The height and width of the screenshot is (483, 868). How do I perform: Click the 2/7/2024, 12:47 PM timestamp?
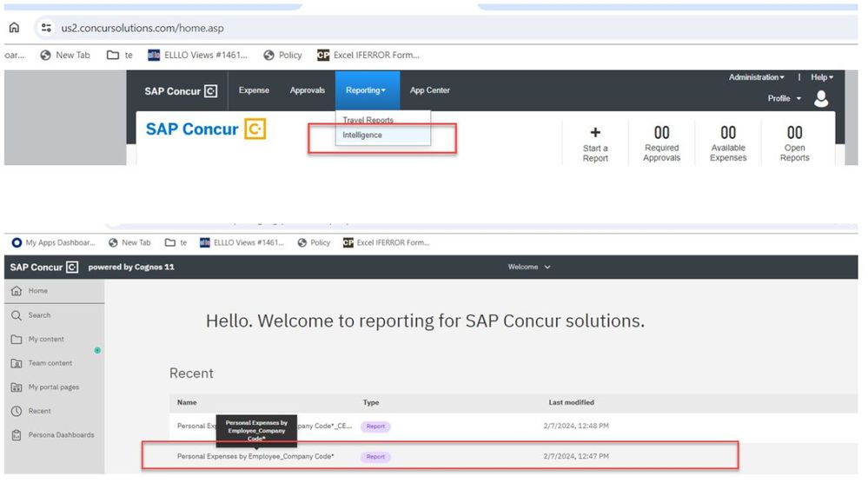pyautogui.click(x=576, y=456)
